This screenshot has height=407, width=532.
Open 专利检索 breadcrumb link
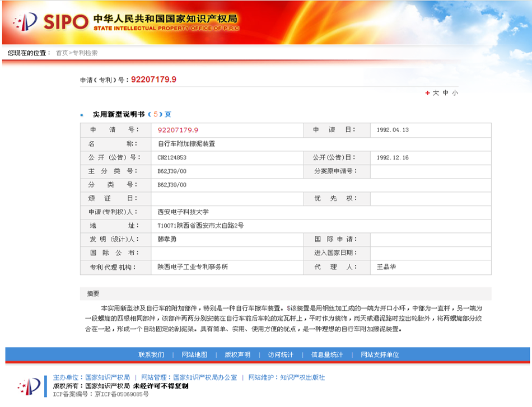pos(86,53)
